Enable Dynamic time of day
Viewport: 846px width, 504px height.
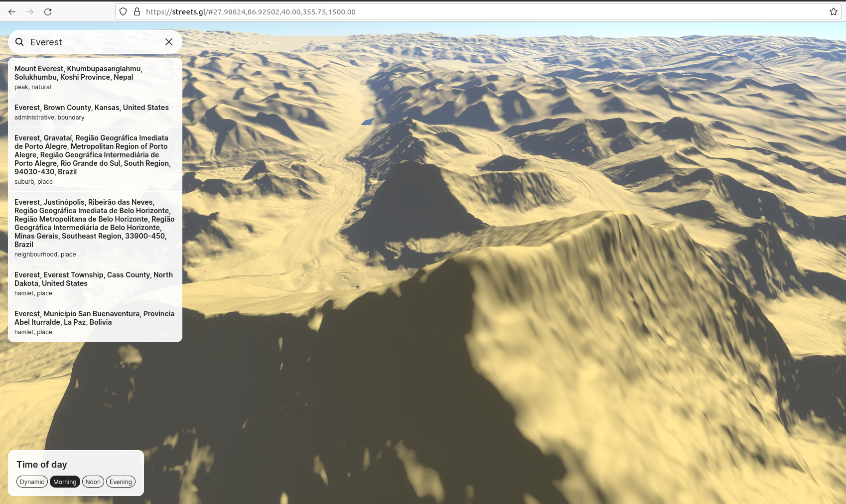(x=32, y=482)
